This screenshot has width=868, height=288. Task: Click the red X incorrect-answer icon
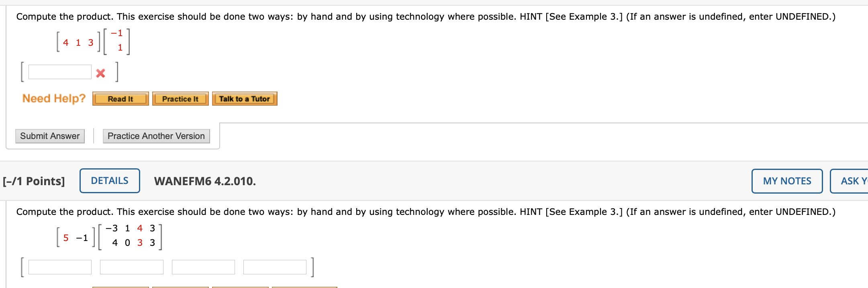[100, 73]
